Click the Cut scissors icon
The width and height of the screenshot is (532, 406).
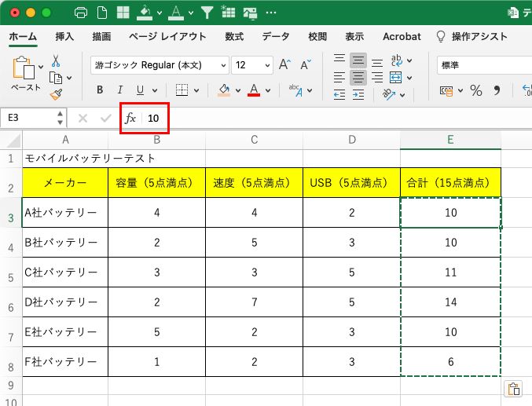click(x=56, y=60)
